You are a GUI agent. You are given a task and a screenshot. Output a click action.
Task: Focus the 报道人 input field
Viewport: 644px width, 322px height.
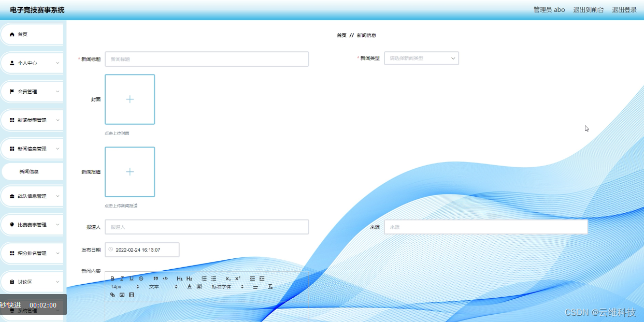coord(207,227)
